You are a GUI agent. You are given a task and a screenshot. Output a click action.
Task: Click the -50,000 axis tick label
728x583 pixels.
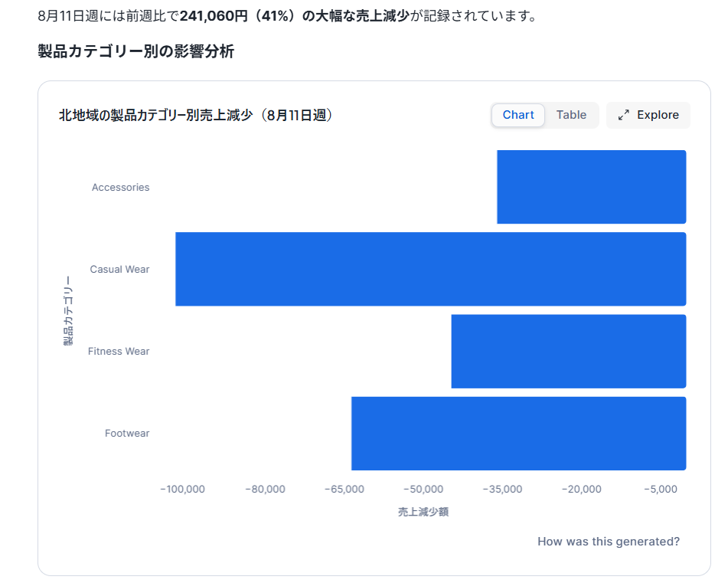423,490
